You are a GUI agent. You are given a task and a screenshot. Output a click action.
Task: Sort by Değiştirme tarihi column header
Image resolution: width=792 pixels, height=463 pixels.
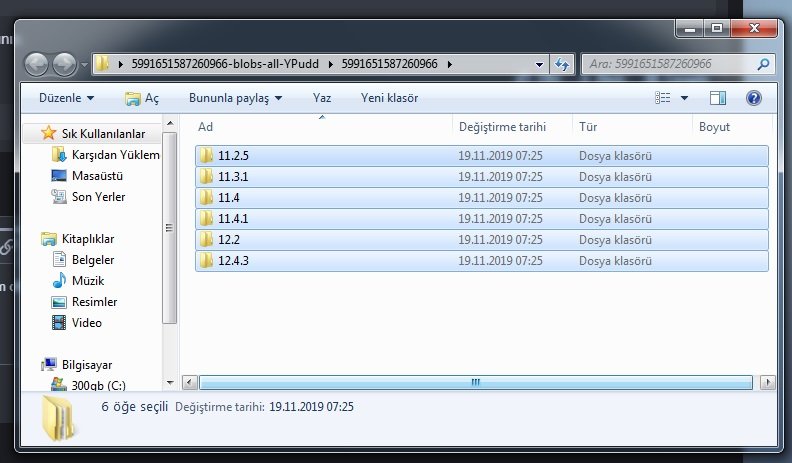click(502, 127)
